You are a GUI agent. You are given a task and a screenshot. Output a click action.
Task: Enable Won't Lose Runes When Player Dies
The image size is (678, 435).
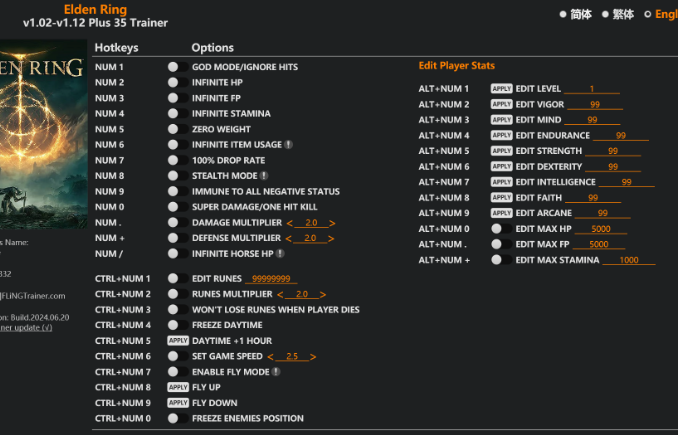tap(178, 310)
